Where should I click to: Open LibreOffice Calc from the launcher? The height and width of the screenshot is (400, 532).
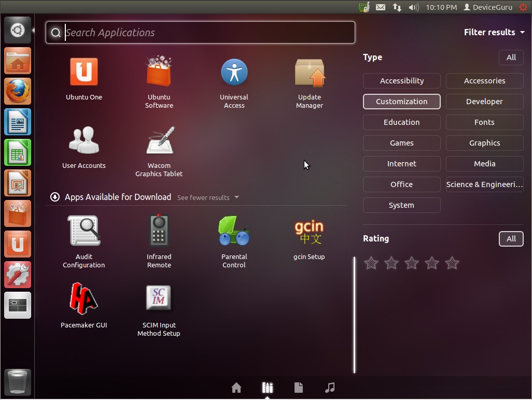tap(18, 152)
